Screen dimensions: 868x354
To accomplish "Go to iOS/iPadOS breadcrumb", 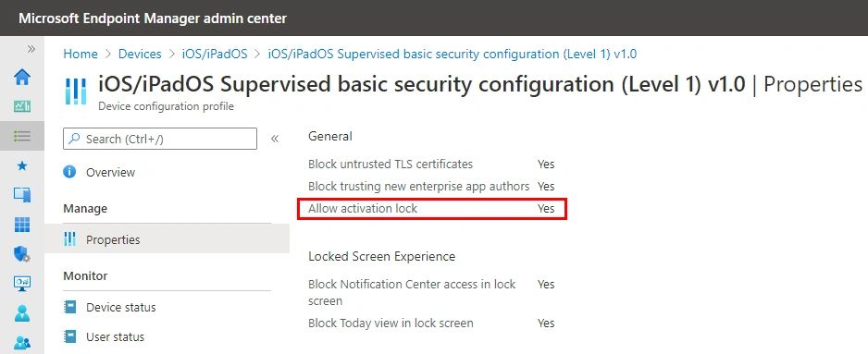I will [x=215, y=54].
